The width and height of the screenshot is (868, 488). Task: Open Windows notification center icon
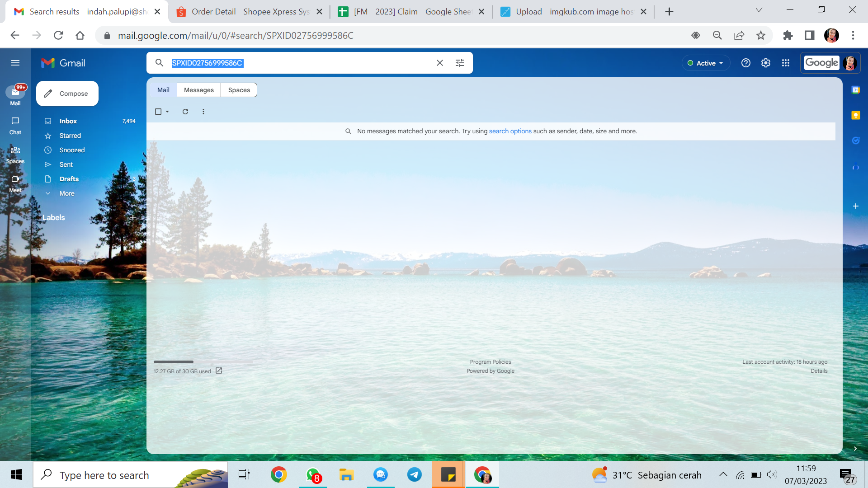click(x=847, y=475)
